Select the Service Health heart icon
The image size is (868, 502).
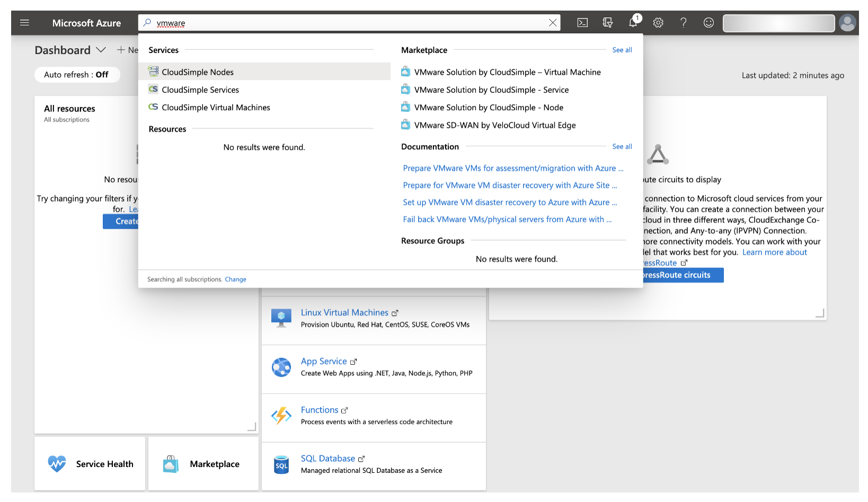pyautogui.click(x=57, y=463)
